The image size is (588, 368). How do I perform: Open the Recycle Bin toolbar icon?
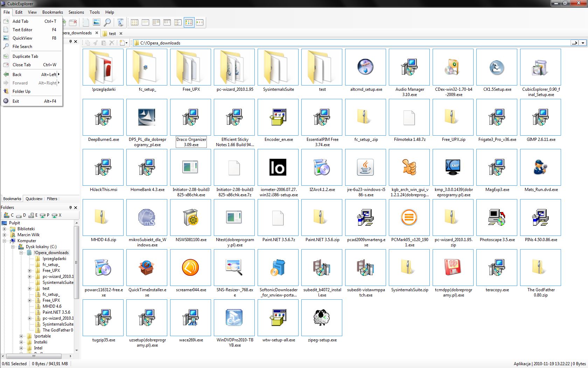tap(120, 22)
